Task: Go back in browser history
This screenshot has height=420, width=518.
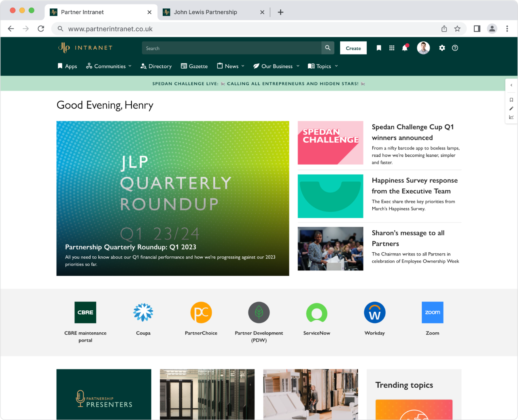Action: [11, 29]
